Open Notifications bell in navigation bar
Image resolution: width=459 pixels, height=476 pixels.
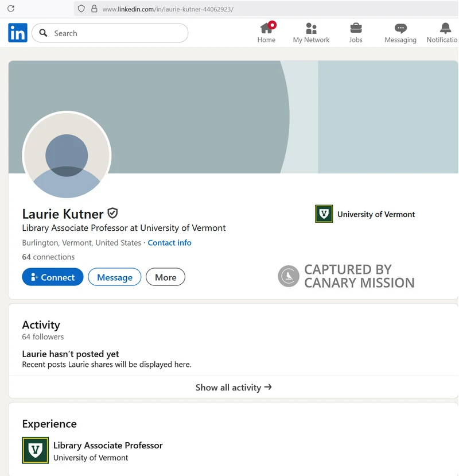442,33
